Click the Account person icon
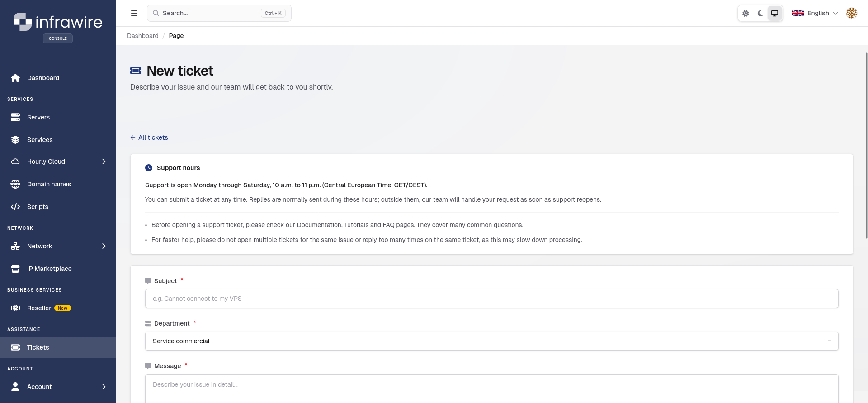The image size is (868, 403). 15,387
